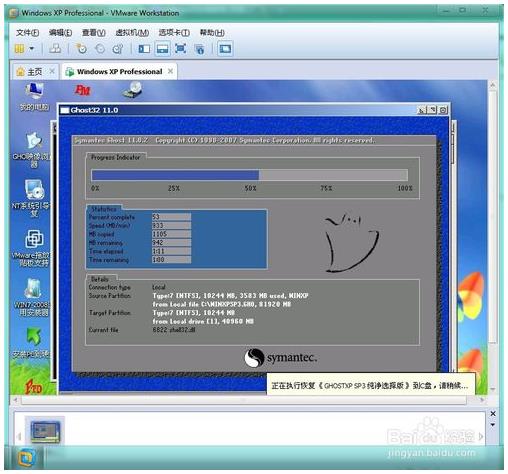This screenshot has width=508, height=474.
Task: Minimize the Ghost32 11.0 window
Action: point(422,110)
